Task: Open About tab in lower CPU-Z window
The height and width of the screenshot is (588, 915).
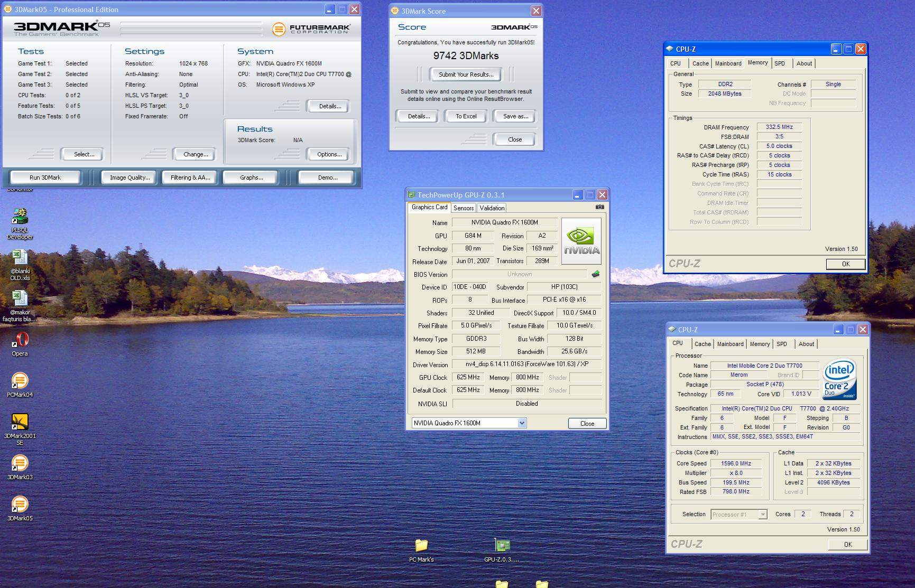Action: [x=806, y=344]
